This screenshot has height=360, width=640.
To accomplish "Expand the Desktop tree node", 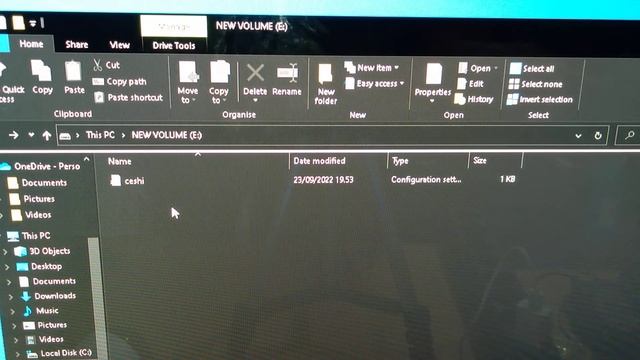I will [7, 267].
